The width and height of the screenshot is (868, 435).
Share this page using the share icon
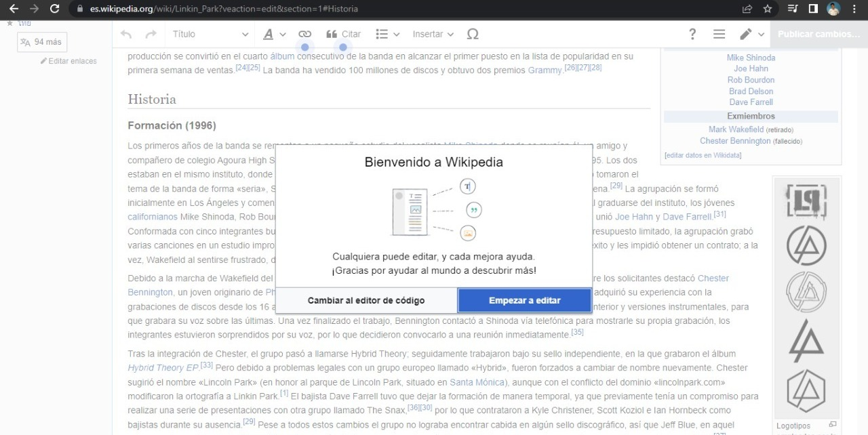(x=747, y=9)
